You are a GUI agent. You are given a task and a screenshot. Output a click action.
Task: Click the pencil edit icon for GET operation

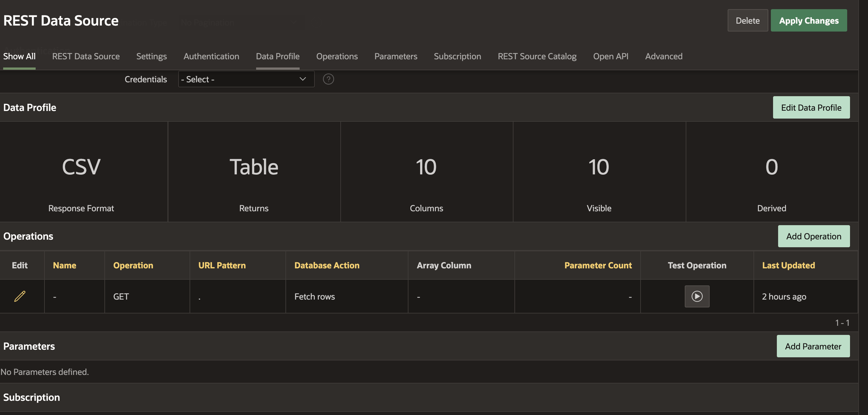click(20, 296)
